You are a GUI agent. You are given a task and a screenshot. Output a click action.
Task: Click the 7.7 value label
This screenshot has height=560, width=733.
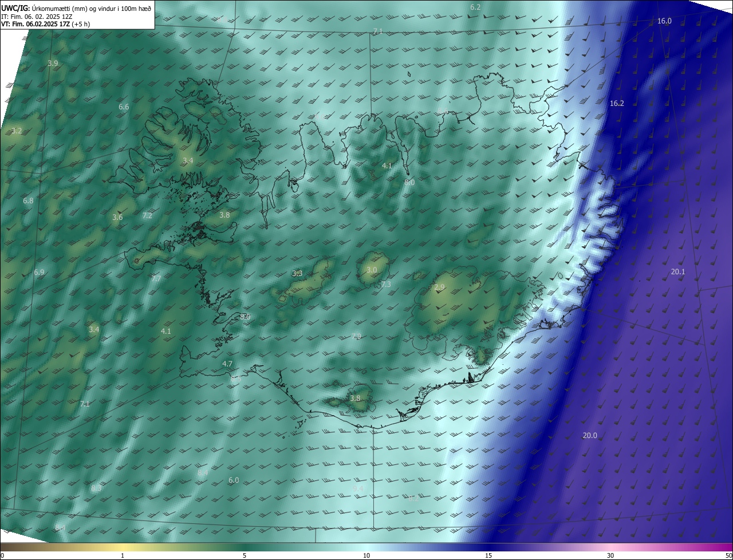pyautogui.click(x=156, y=279)
